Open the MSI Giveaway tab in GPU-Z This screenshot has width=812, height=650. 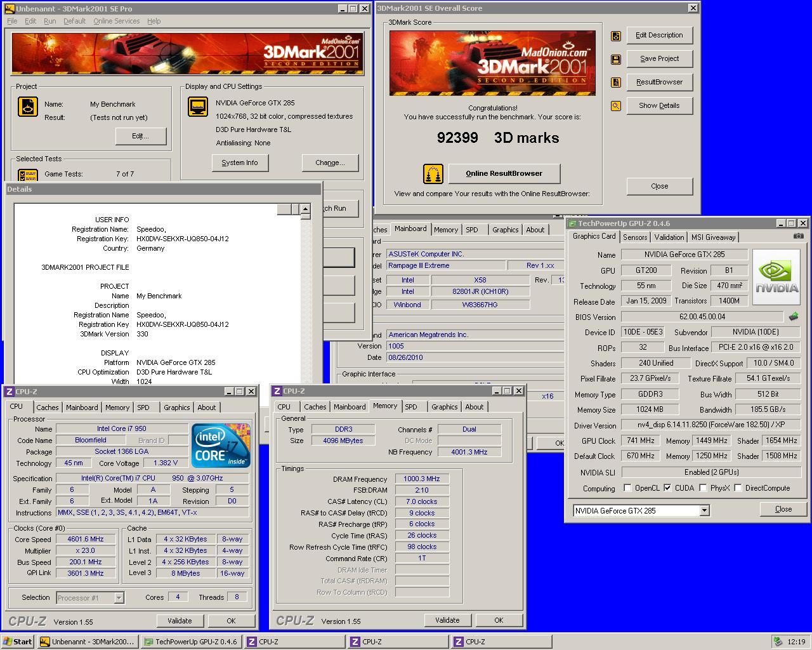tap(713, 237)
